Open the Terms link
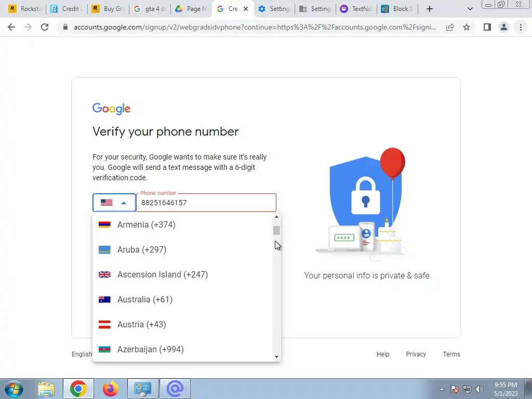 (x=451, y=354)
